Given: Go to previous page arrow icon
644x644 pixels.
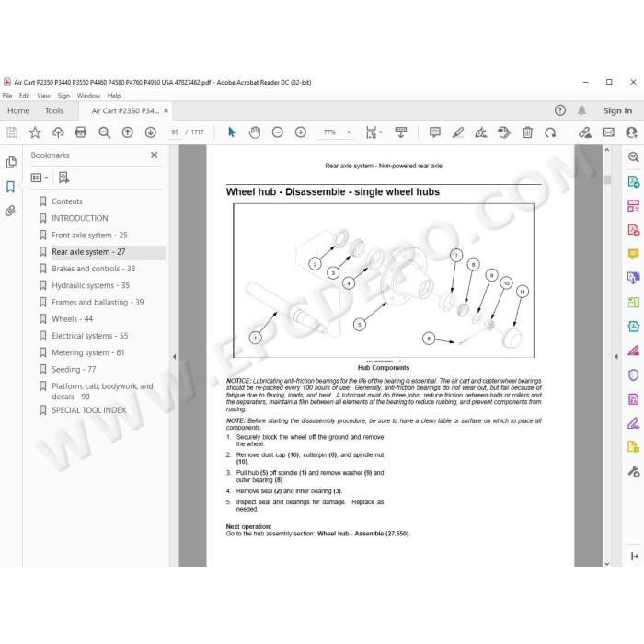Looking at the screenshot, I should (127, 132).
